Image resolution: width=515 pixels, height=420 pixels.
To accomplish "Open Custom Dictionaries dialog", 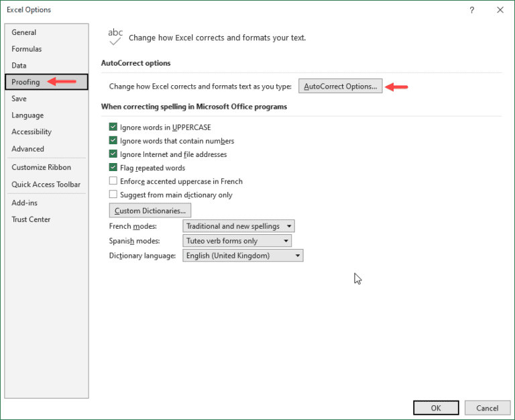I will pyautogui.click(x=150, y=211).
